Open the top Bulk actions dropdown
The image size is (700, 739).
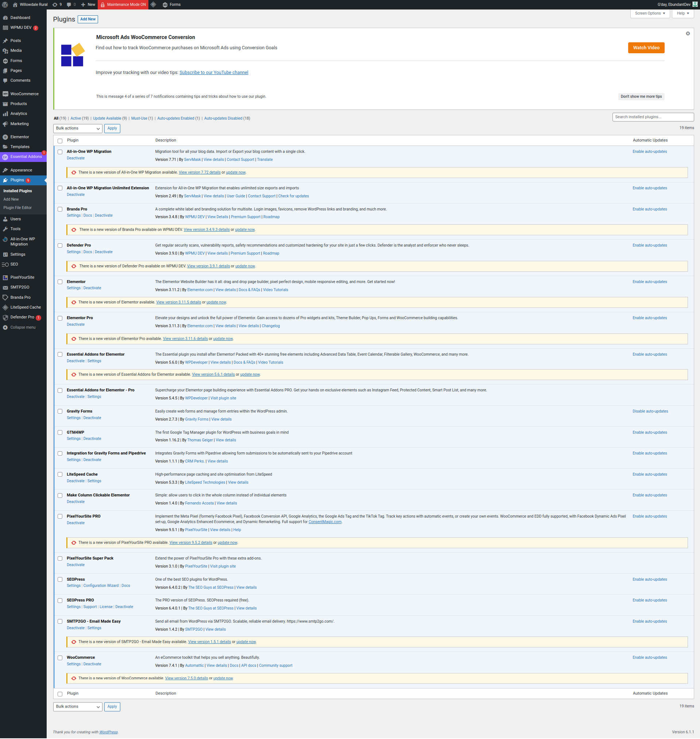[x=78, y=128]
